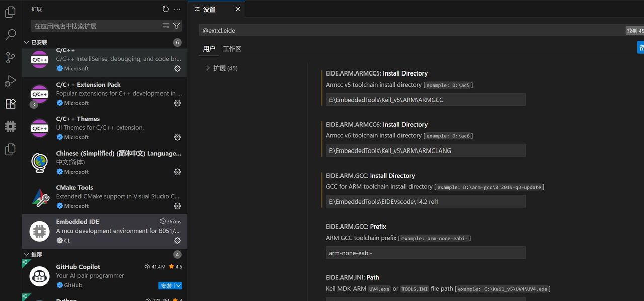
Task: Collapse the 已安装 installed extensions section
Action: [x=27, y=42]
